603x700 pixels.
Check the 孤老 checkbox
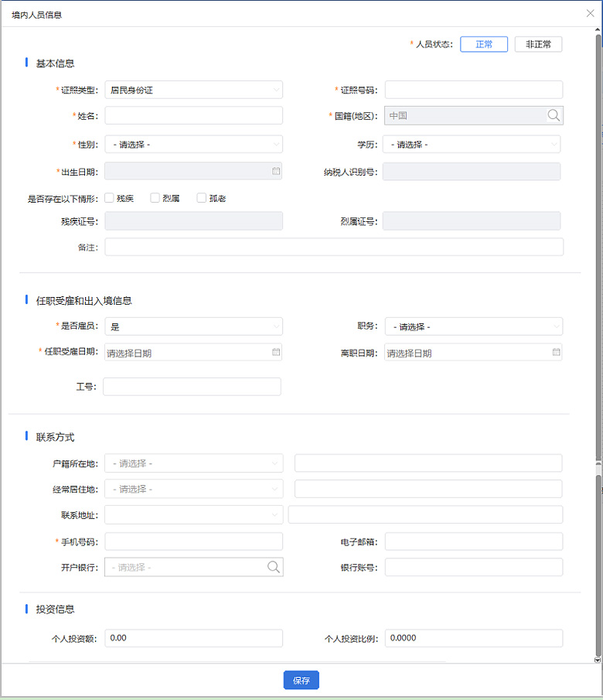pyautogui.click(x=202, y=198)
